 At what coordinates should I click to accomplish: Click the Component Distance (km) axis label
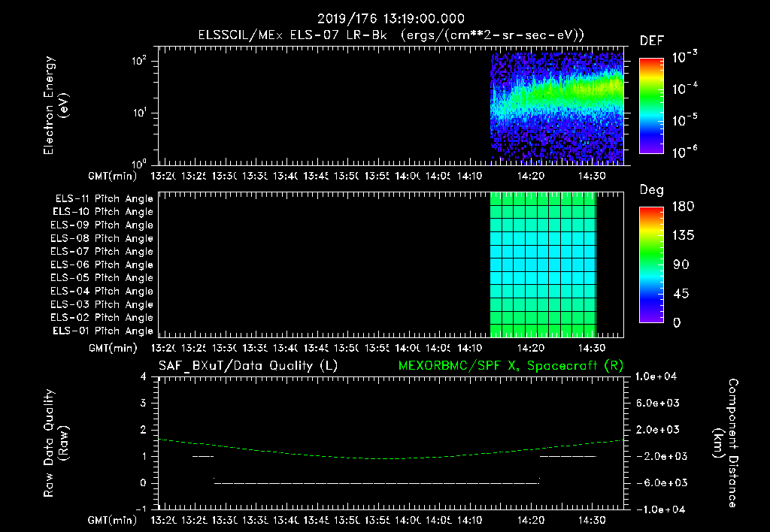coord(726,443)
